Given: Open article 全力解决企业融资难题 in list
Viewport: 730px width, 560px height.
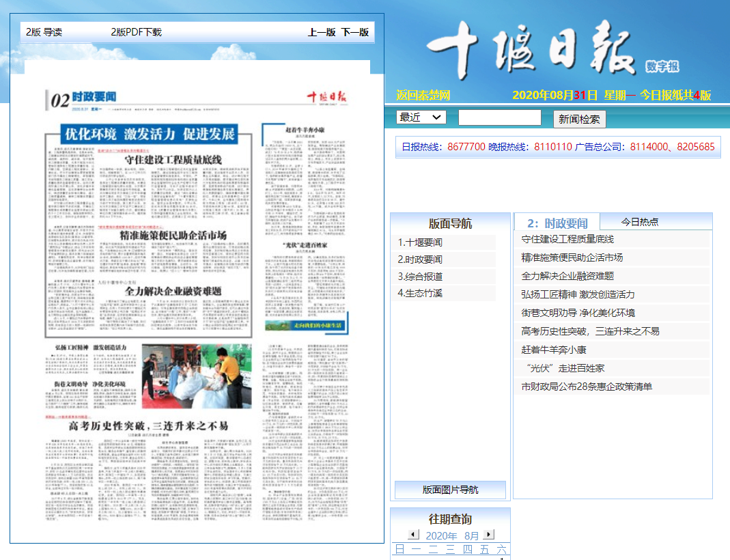Looking at the screenshot, I should click(567, 276).
